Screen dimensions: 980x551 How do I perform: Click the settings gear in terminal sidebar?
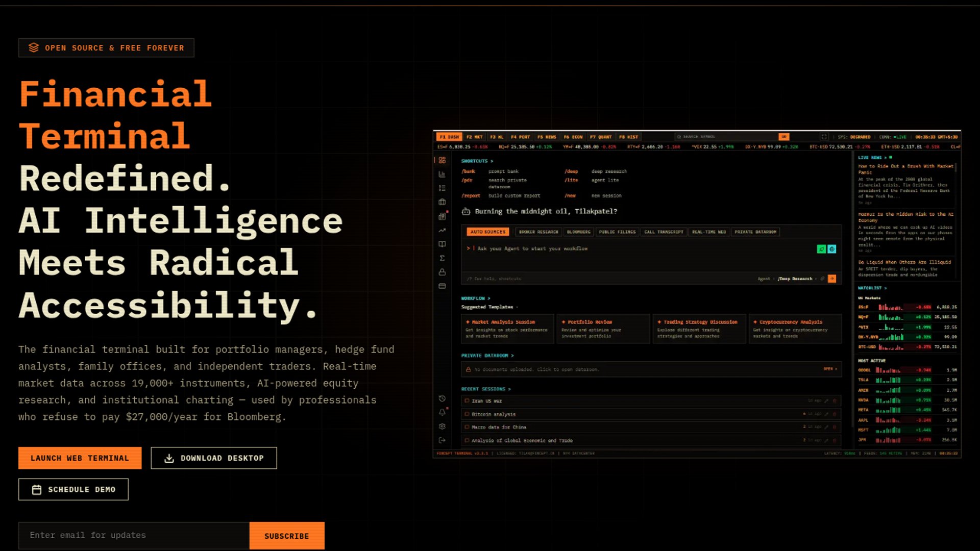click(442, 427)
